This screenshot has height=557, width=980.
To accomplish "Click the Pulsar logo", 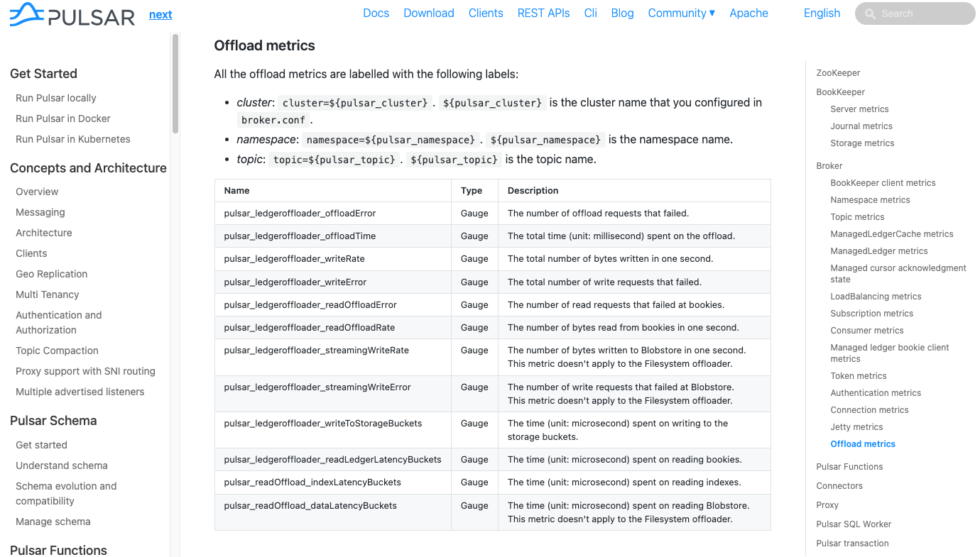I will point(72,14).
